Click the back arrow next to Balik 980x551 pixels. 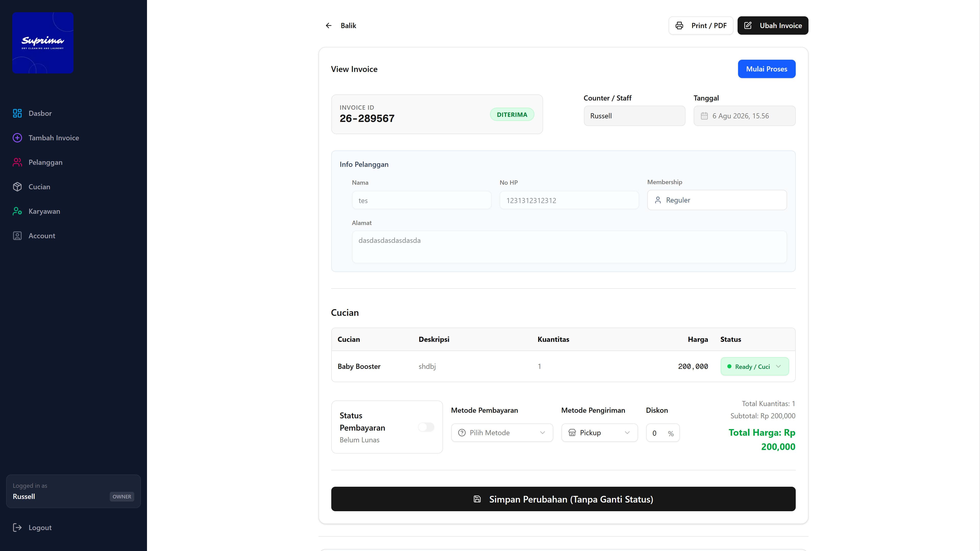pos(329,26)
